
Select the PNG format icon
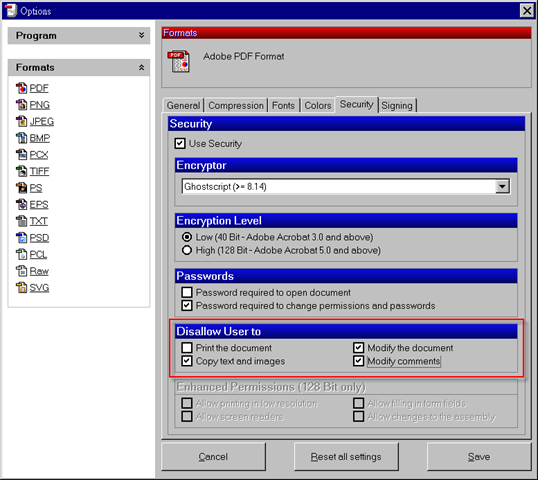point(21,105)
